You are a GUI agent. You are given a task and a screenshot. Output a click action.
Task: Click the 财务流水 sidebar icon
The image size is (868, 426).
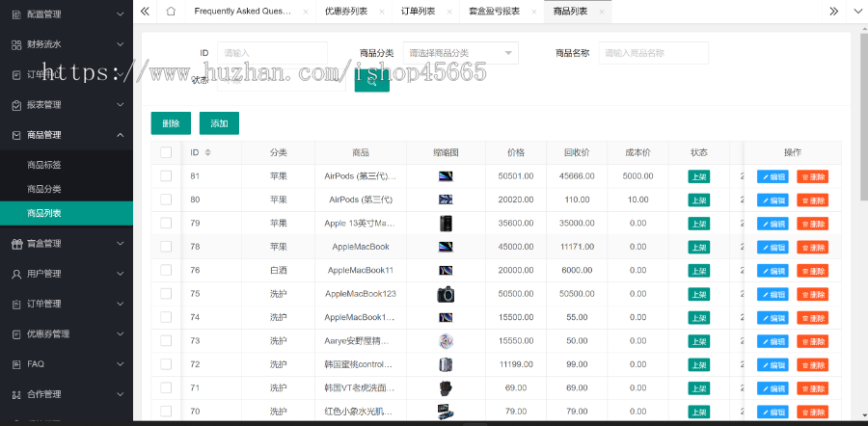(x=16, y=44)
